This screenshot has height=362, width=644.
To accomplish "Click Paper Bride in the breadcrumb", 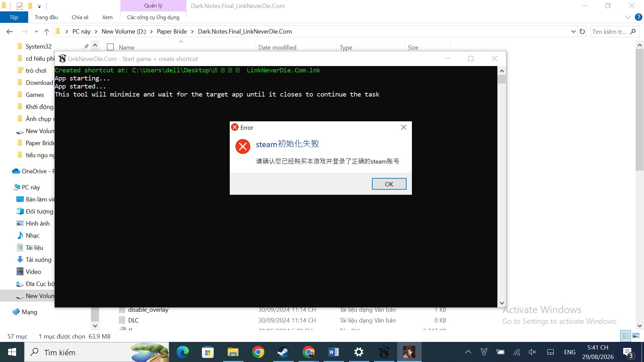I will pos(172,32).
